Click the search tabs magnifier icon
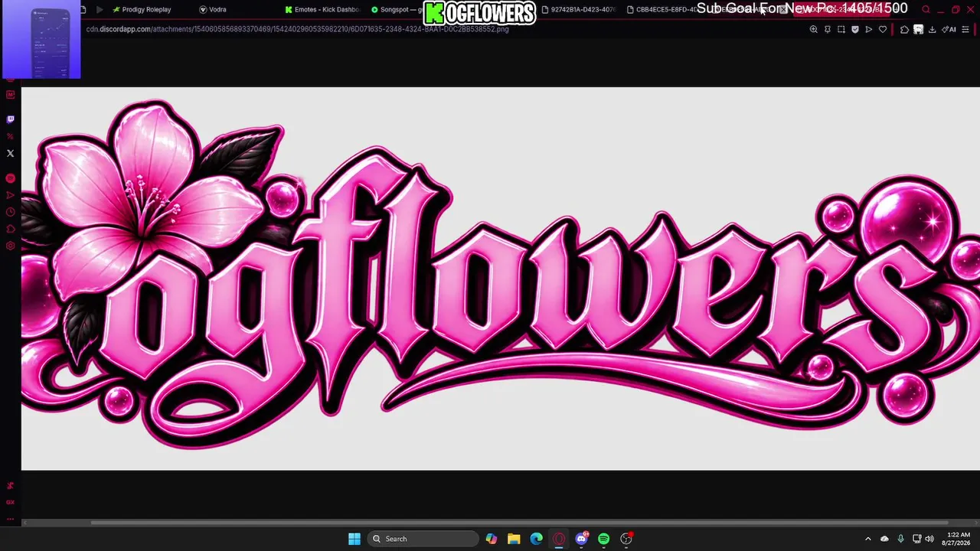 click(926, 9)
